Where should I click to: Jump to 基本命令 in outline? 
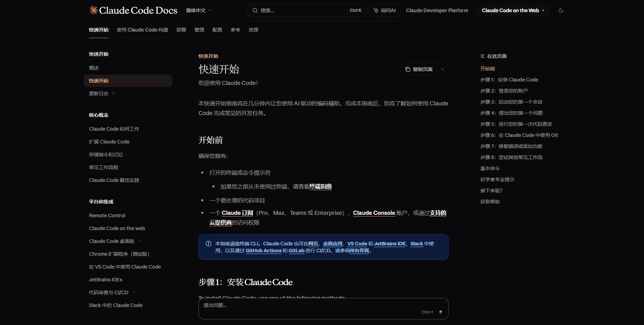click(x=490, y=168)
